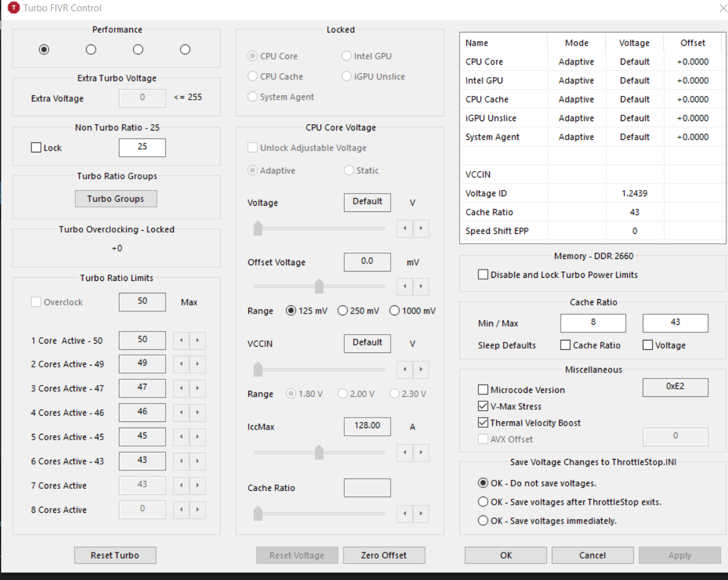Click the Offset Voltage 0.0 field
728x580 pixels.
point(367,262)
